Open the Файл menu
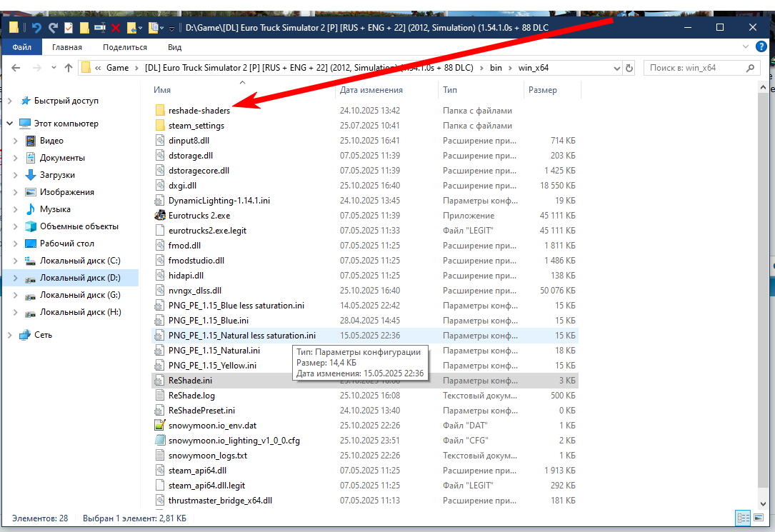 tap(21, 47)
